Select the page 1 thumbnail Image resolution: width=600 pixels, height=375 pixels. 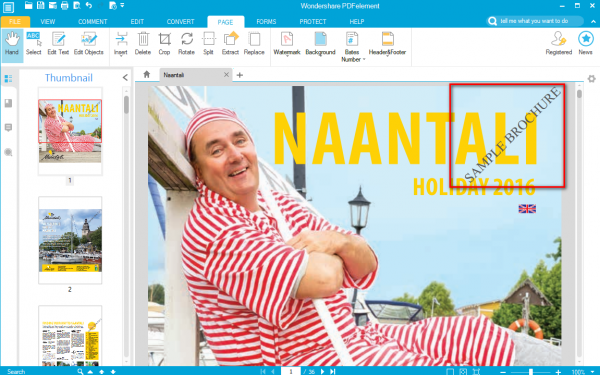tap(70, 131)
